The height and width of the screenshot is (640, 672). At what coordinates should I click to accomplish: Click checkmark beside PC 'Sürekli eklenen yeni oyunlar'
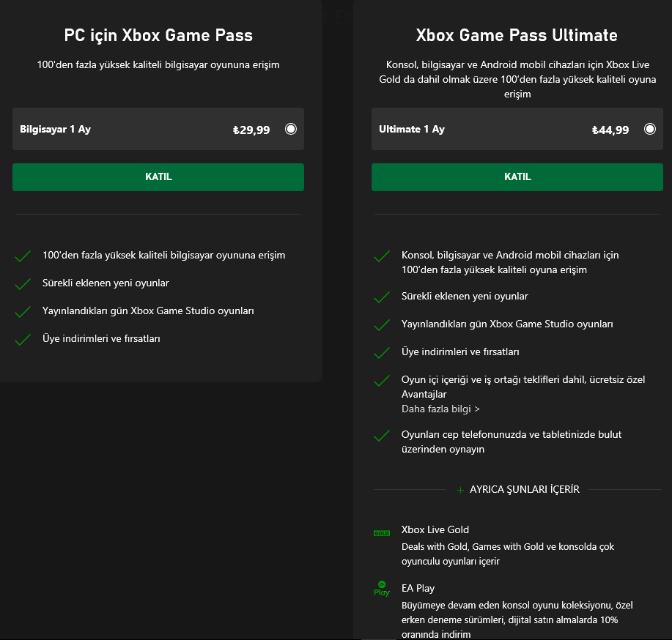(23, 284)
